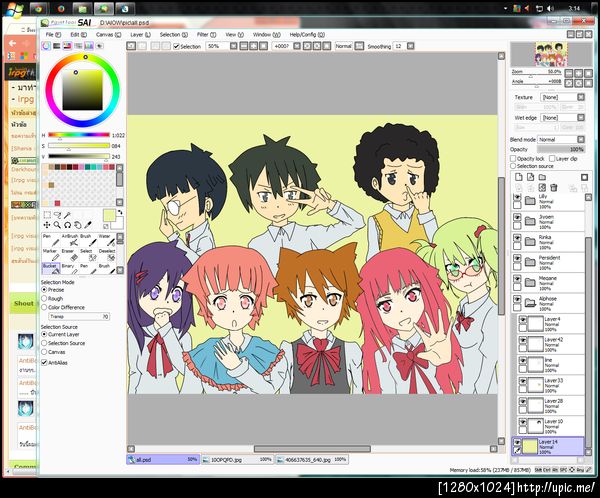Image resolution: width=600 pixels, height=498 pixels.
Task: Switch to the 100PQFD.jpg document tab
Action: [237, 459]
